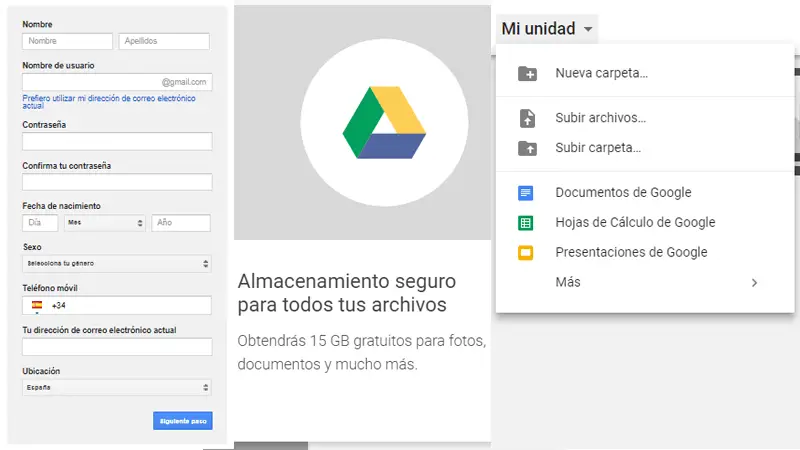
Task: Open the Mes month dropdown
Action: click(105, 223)
